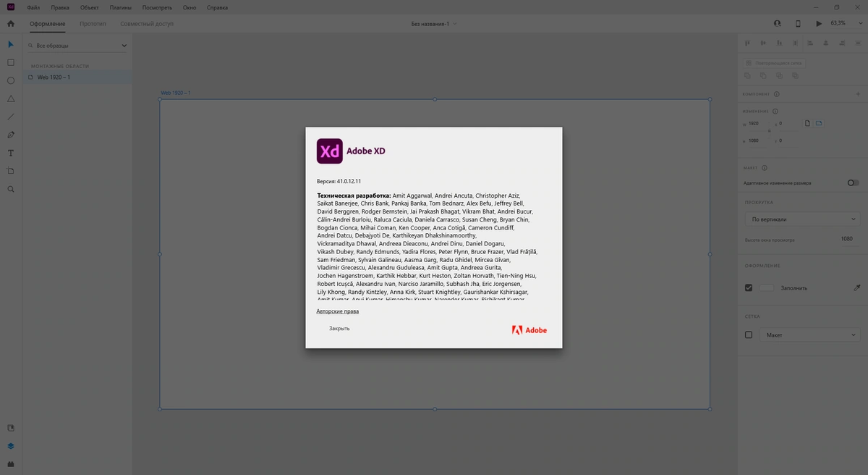The height and width of the screenshot is (475, 868).
Task: Switch to the Оформление tab
Action: [48, 24]
